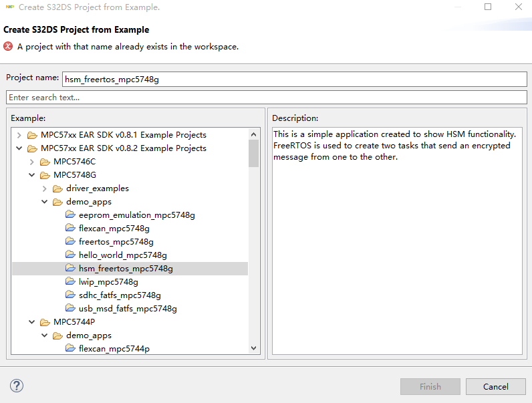Click the red error icon in header
This screenshot has height=403, width=532.
[8, 47]
